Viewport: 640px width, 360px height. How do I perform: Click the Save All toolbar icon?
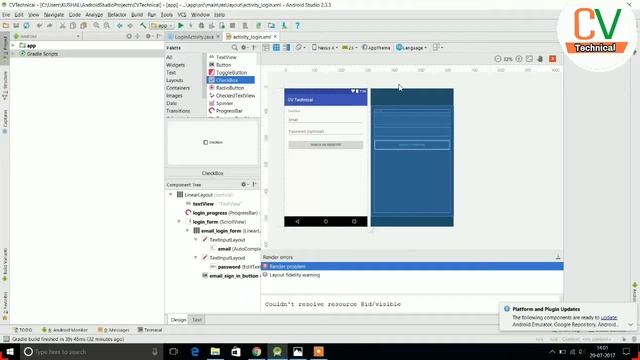click(x=16, y=25)
